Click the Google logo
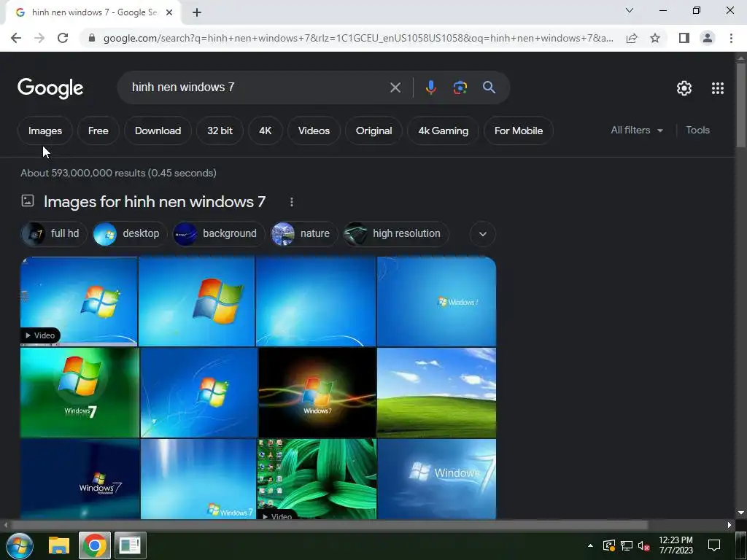This screenshot has height=560, width=747. pos(50,88)
